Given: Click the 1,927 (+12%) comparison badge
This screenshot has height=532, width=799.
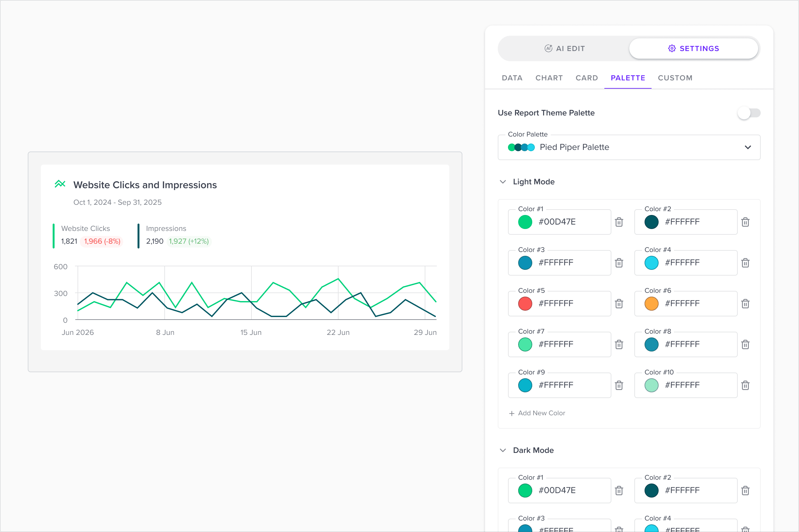Looking at the screenshot, I should coord(189,241).
